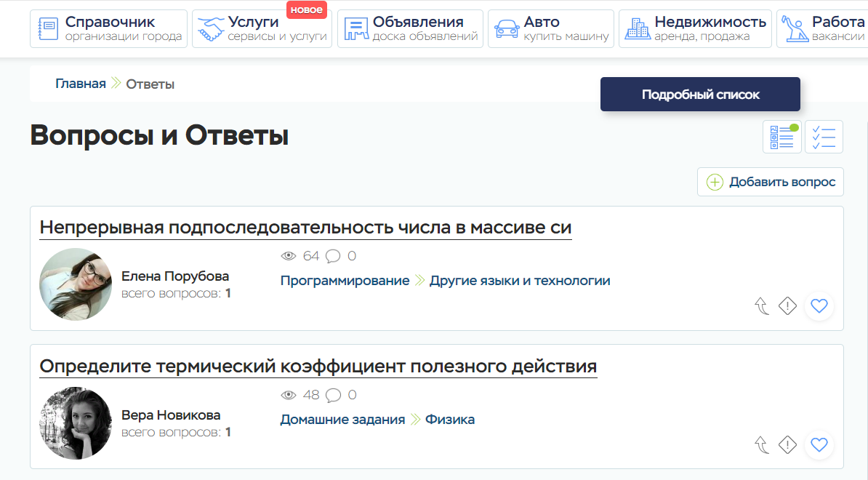Click share arrow icon on first question
Image resolution: width=868 pixels, height=480 pixels.
[762, 306]
